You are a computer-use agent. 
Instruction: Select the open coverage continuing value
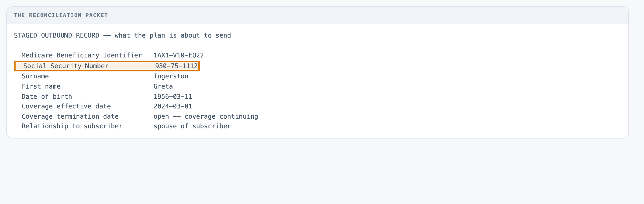click(206, 116)
